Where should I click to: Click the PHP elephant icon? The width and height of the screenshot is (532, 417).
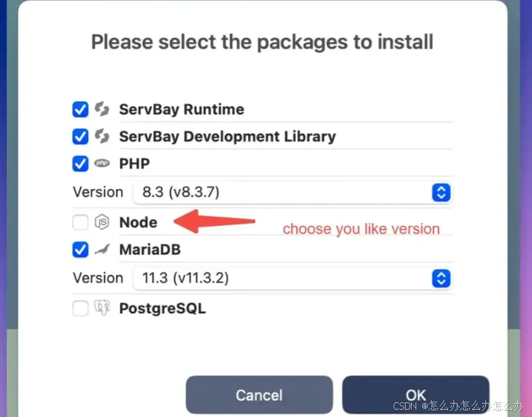pos(102,164)
